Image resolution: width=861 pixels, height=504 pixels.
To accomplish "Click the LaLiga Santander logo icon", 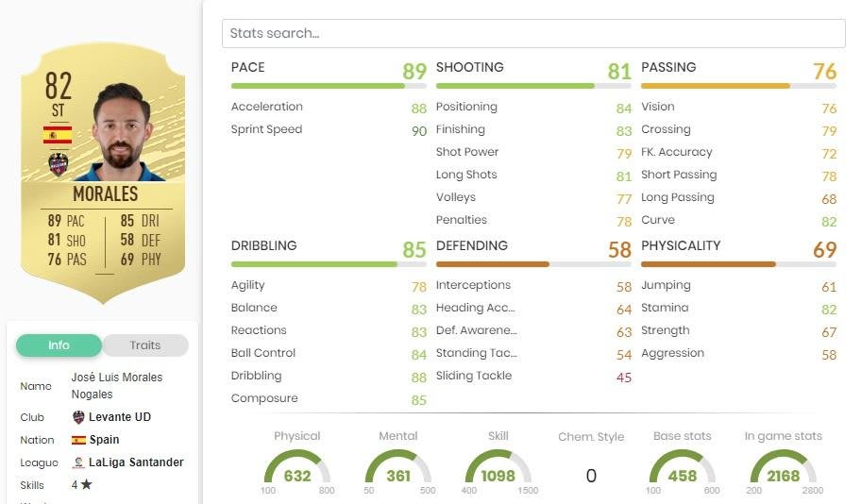I will 78,462.
